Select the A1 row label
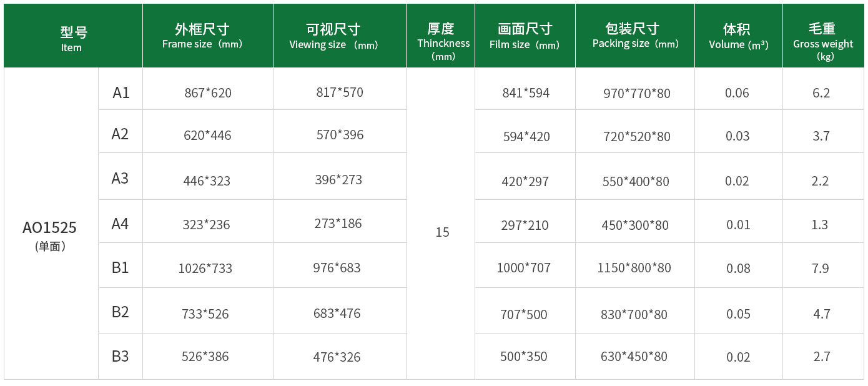868x386 pixels. coord(121,93)
